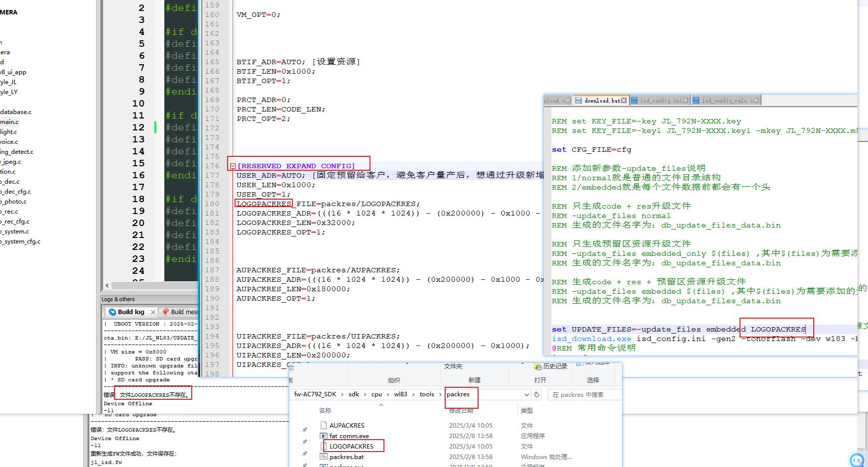The width and height of the screenshot is (868, 467).
Task: Close the Build log tab
Action: 153,312
